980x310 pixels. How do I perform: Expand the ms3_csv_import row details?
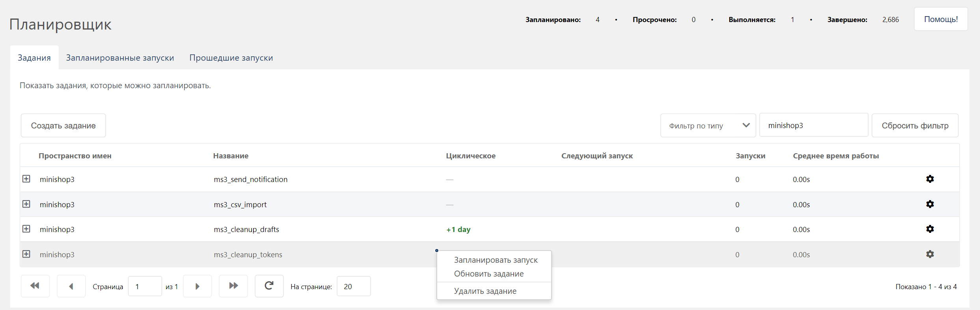coord(26,204)
